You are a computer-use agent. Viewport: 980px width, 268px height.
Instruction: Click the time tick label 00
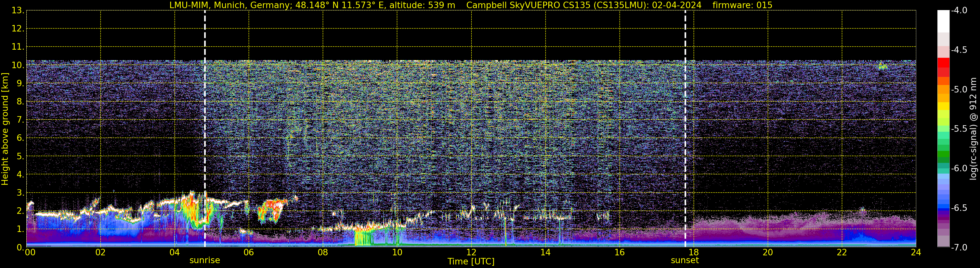pos(30,252)
